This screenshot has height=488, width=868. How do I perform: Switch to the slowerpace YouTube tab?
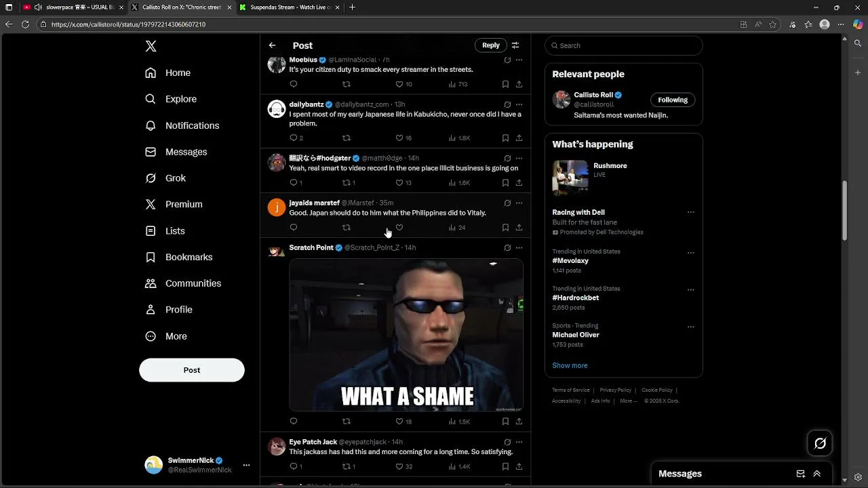[73, 7]
